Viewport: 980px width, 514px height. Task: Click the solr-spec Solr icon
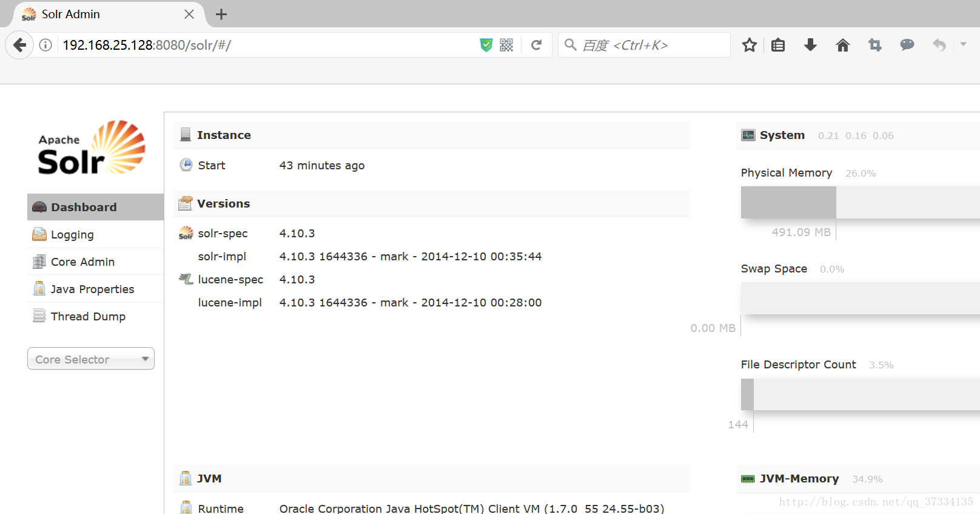(186, 233)
